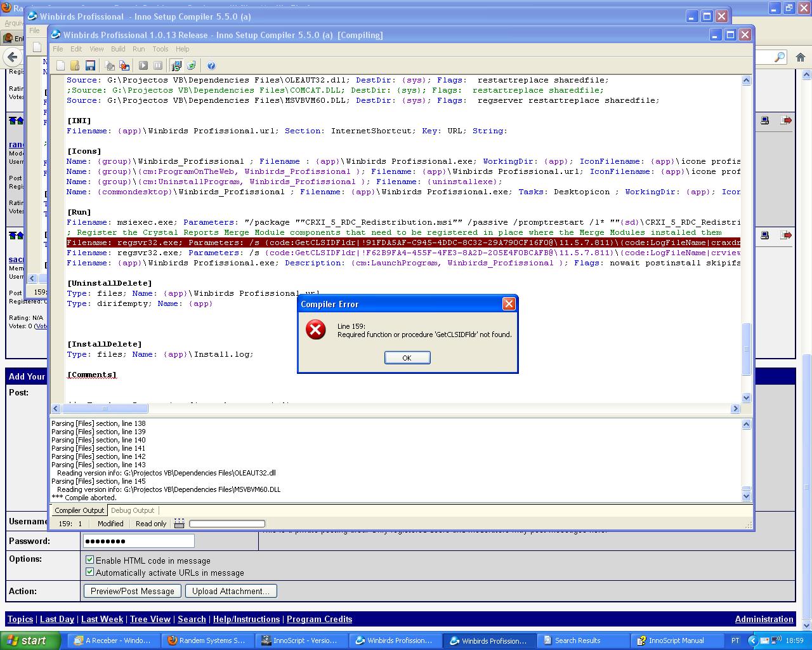Open the File menu in the compiling window
The width and height of the screenshot is (812, 650).
point(58,49)
